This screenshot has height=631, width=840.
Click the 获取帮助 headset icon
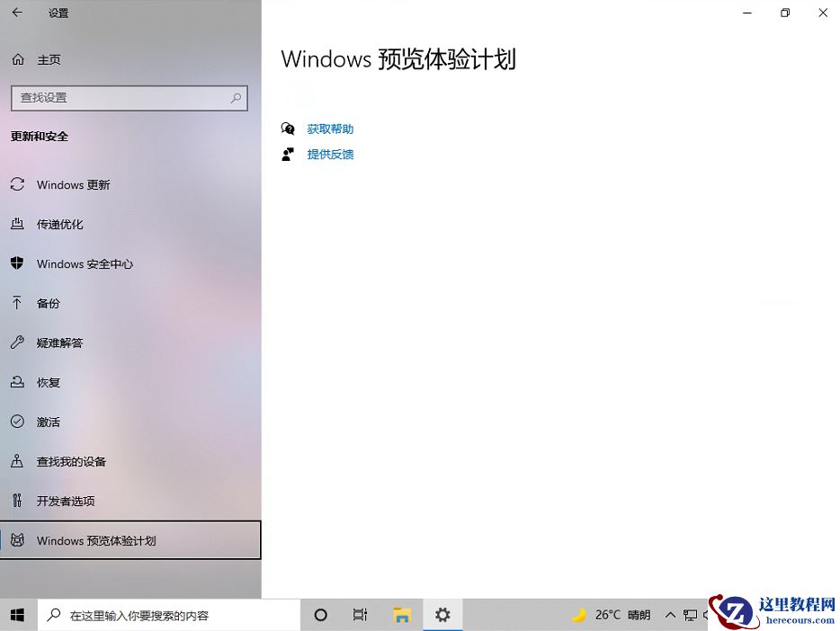click(288, 129)
